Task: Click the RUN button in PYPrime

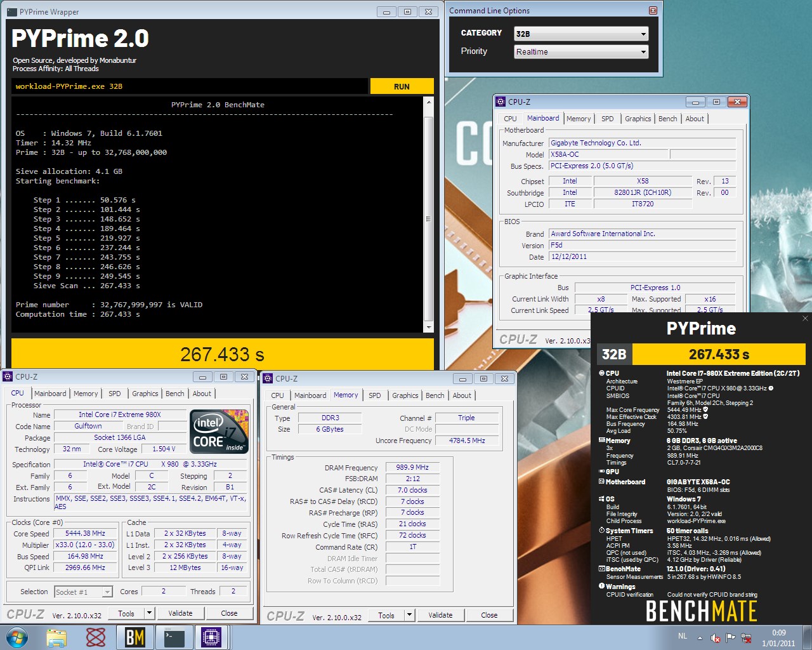Action: click(402, 86)
